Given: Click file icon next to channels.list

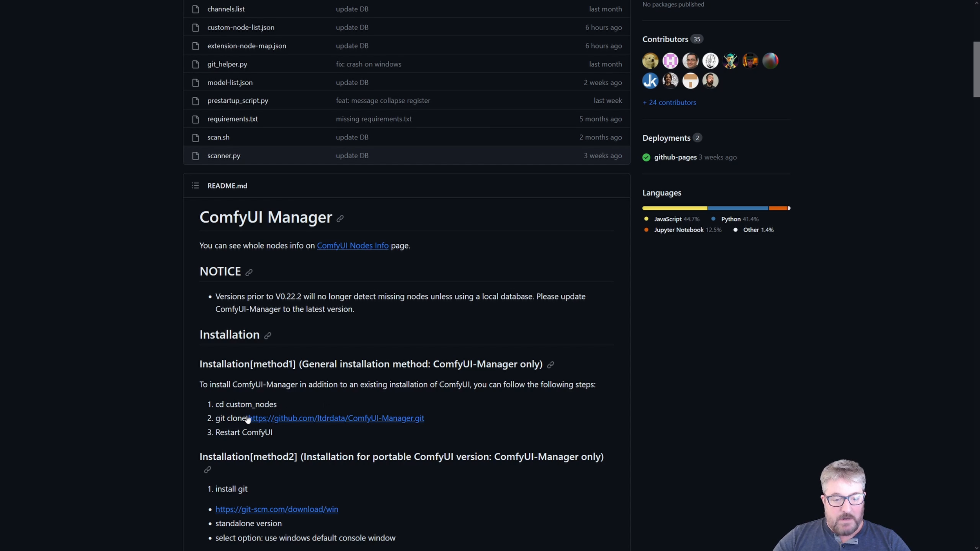Looking at the screenshot, I should (x=195, y=9).
